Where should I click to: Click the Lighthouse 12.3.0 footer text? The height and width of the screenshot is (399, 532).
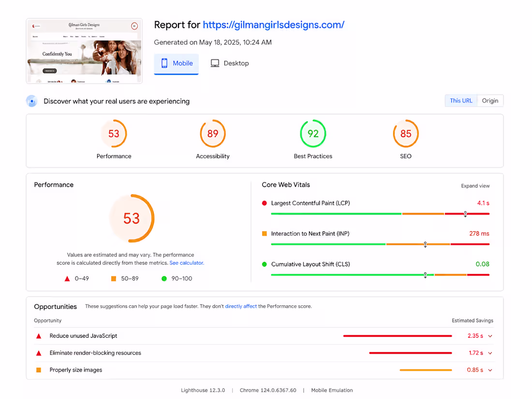pos(203,390)
